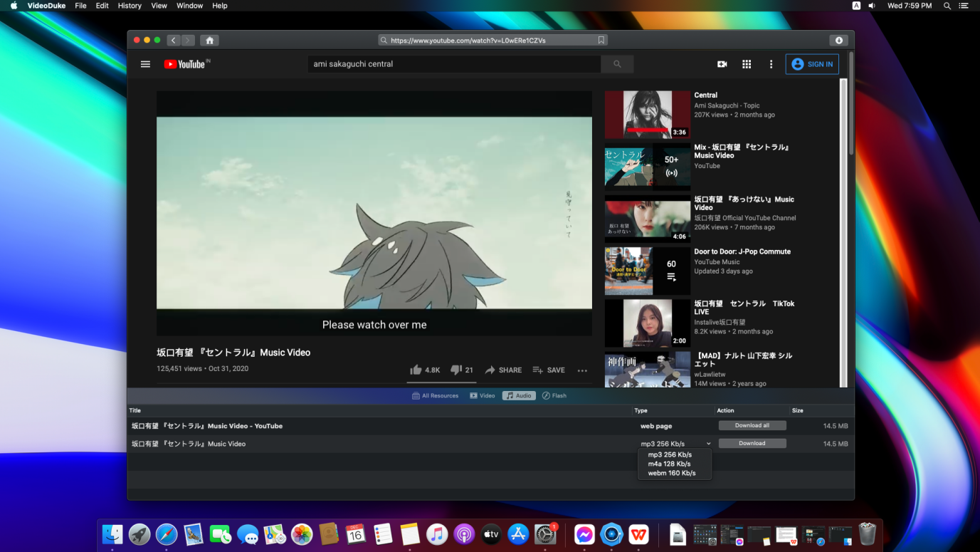Expand the mp3 256 Kb/s format dropdown

pos(675,444)
